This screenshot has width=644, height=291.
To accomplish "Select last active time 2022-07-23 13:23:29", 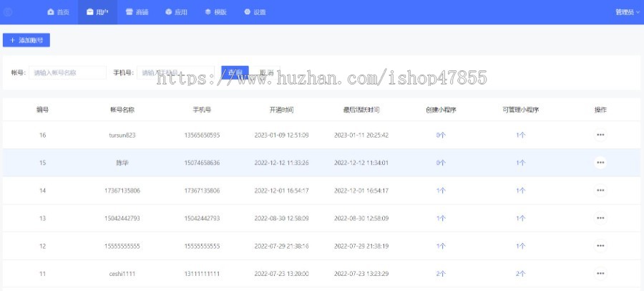I will coord(361,273).
